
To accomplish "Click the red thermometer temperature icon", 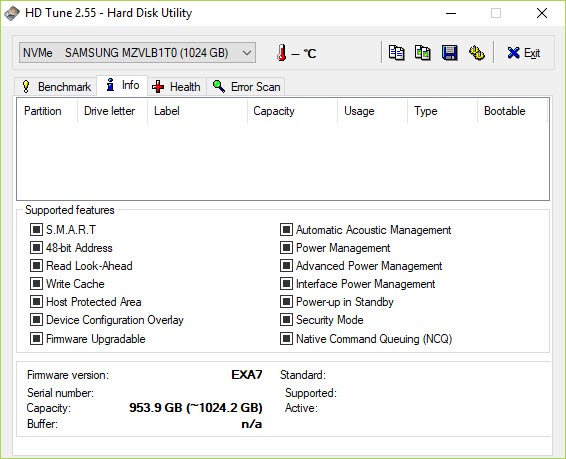I will 282,53.
